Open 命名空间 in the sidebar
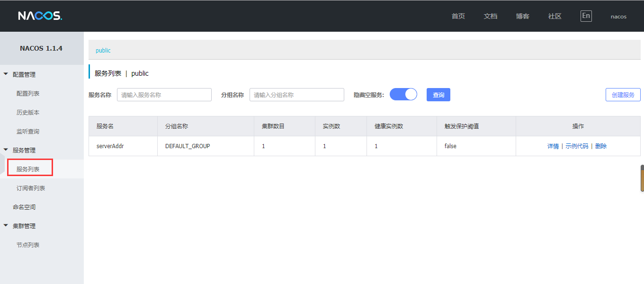 pos(24,207)
